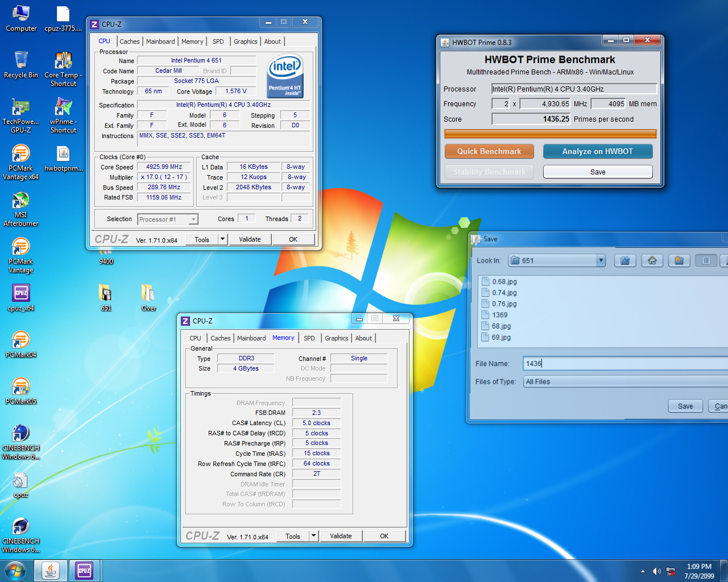The width and height of the screenshot is (728, 582).
Task: Switch to Caches tab in top CPU-Z window
Action: [x=130, y=41]
